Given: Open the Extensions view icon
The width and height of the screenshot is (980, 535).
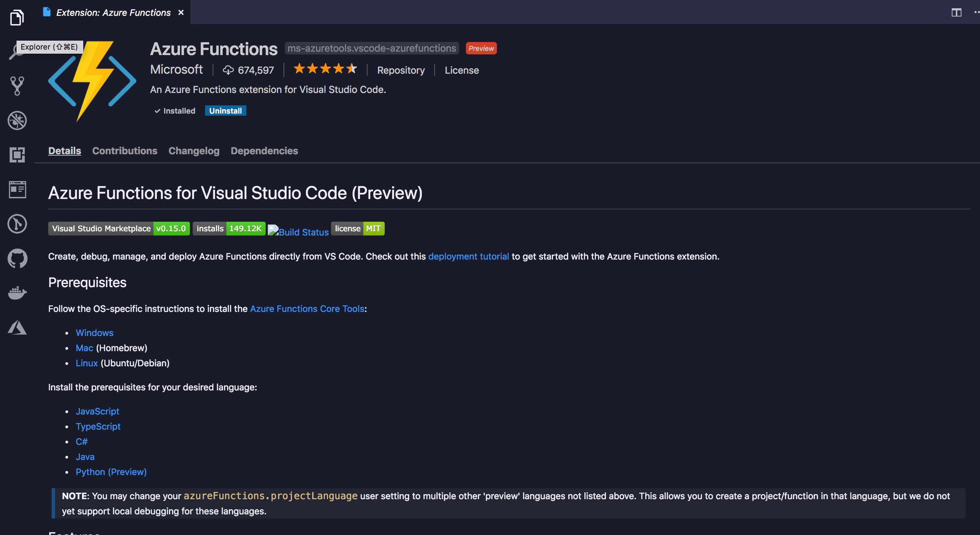Looking at the screenshot, I should (17, 155).
